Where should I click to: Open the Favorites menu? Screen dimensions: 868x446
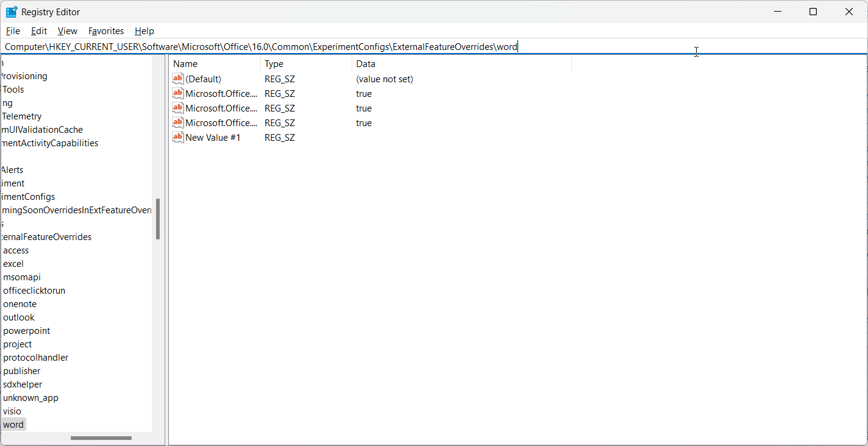click(x=106, y=30)
